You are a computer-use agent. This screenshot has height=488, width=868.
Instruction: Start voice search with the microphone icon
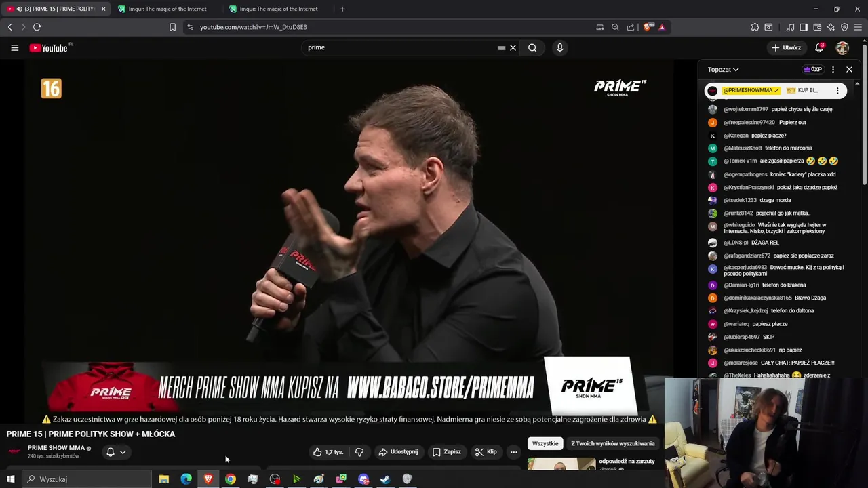pos(559,47)
